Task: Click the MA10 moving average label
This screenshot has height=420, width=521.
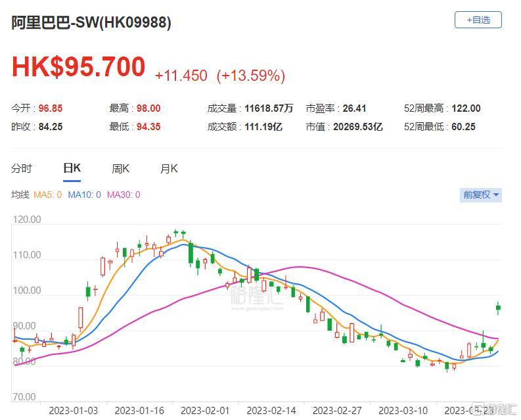Action: [x=84, y=195]
